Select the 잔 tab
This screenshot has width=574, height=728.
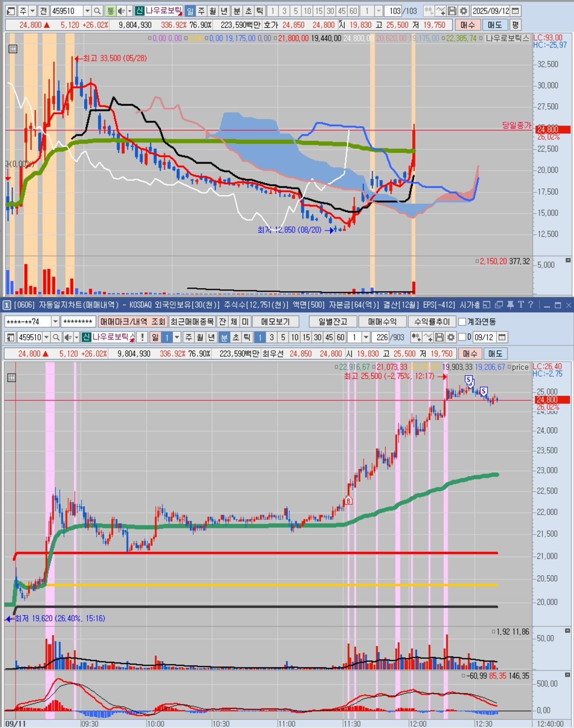coord(222,322)
